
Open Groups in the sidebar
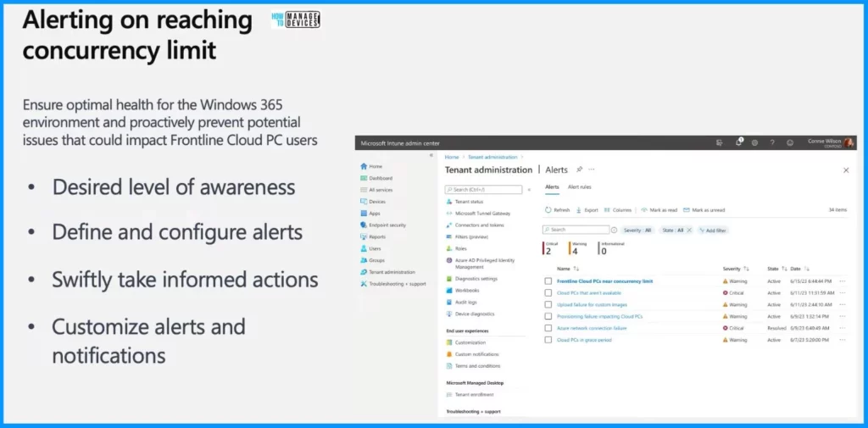[372, 260]
